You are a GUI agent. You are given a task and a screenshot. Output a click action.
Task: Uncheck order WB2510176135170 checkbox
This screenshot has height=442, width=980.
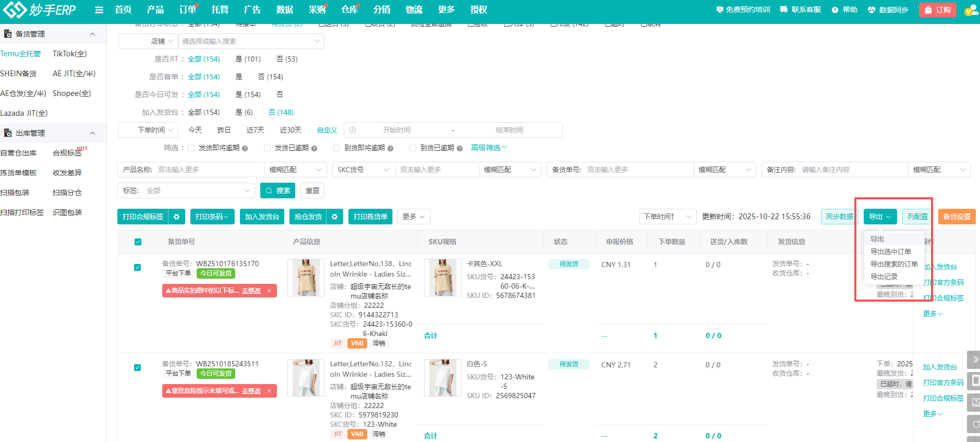click(x=138, y=267)
